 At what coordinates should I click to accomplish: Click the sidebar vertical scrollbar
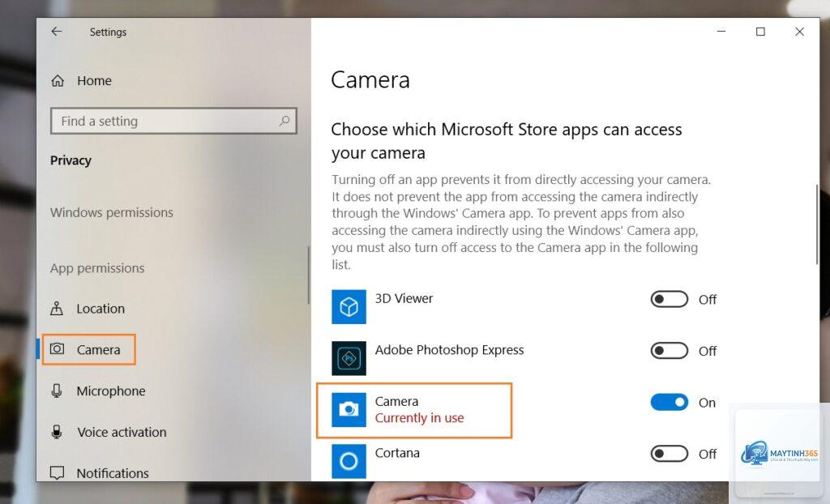[309, 275]
